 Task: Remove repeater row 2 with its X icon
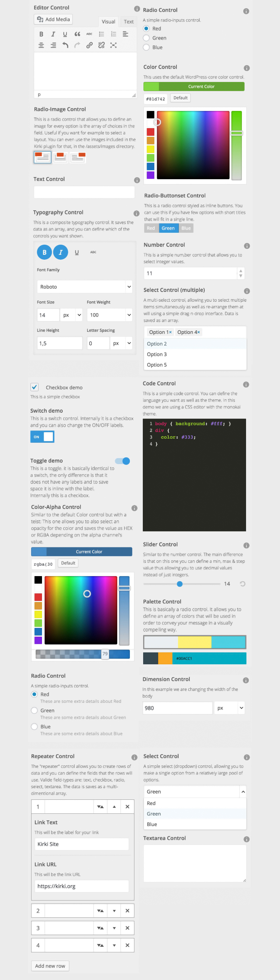point(127,910)
